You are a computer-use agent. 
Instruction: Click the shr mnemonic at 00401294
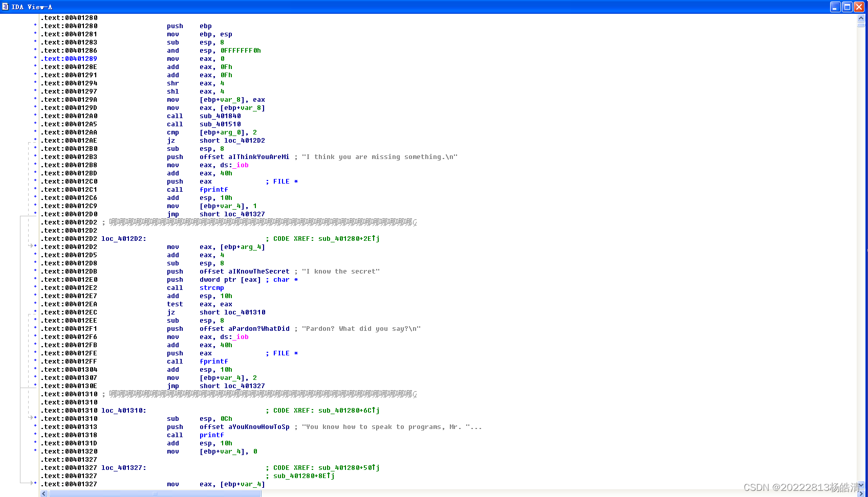pos(173,83)
